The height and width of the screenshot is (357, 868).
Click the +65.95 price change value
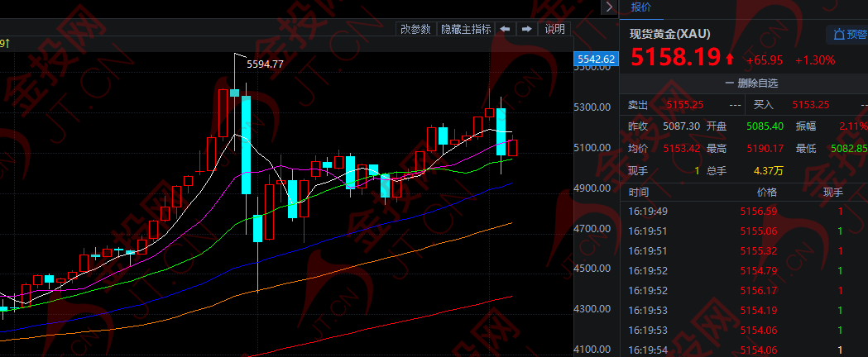pos(765,60)
